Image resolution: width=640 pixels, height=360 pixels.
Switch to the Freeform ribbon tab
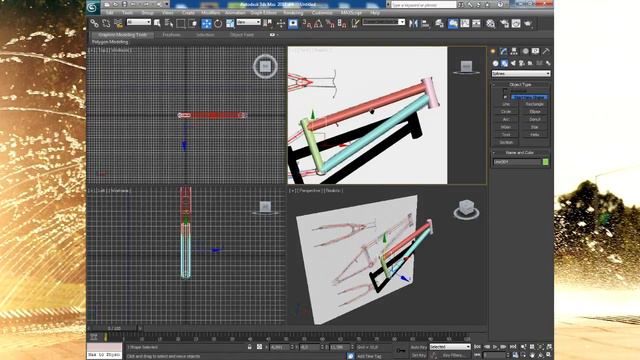tap(171, 35)
